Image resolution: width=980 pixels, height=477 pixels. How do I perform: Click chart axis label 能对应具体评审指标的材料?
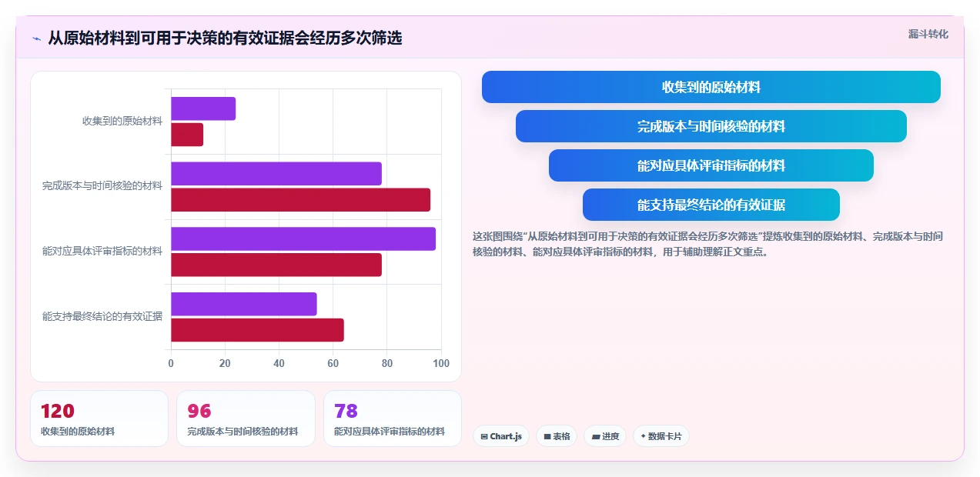coord(102,252)
